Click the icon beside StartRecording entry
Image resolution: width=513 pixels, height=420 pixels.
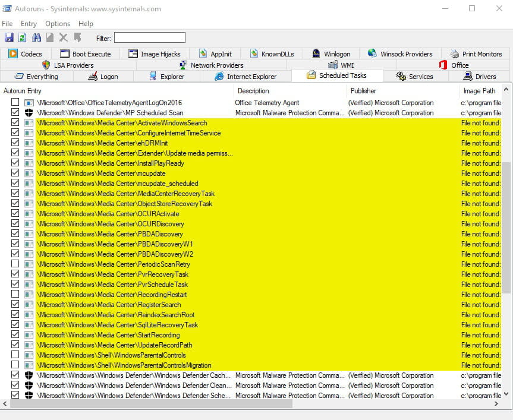pos(29,335)
